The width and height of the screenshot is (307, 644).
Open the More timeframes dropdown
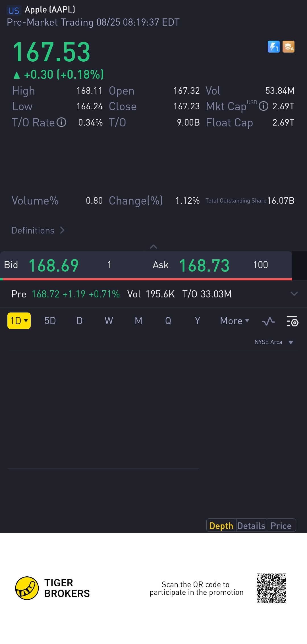pyautogui.click(x=235, y=321)
